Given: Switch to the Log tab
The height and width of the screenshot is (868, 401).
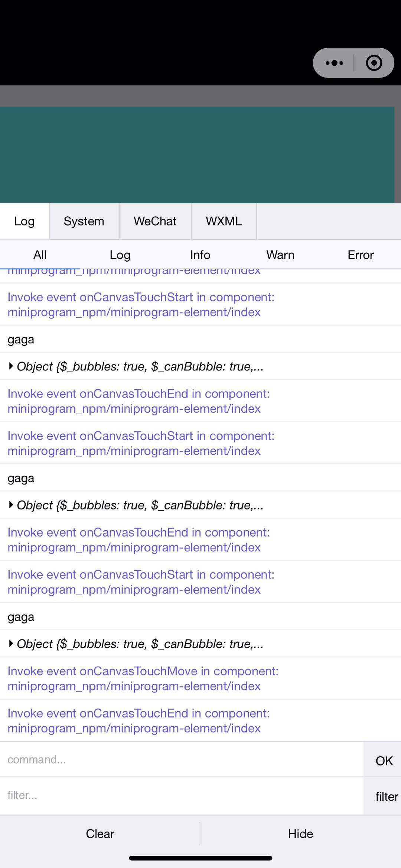Looking at the screenshot, I should (x=24, y=221).
